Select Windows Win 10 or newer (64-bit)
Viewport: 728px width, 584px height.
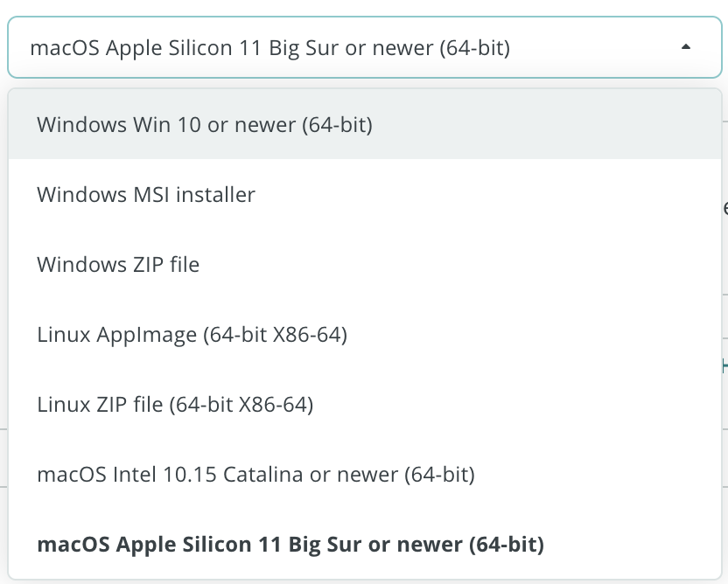click(205, 124)
